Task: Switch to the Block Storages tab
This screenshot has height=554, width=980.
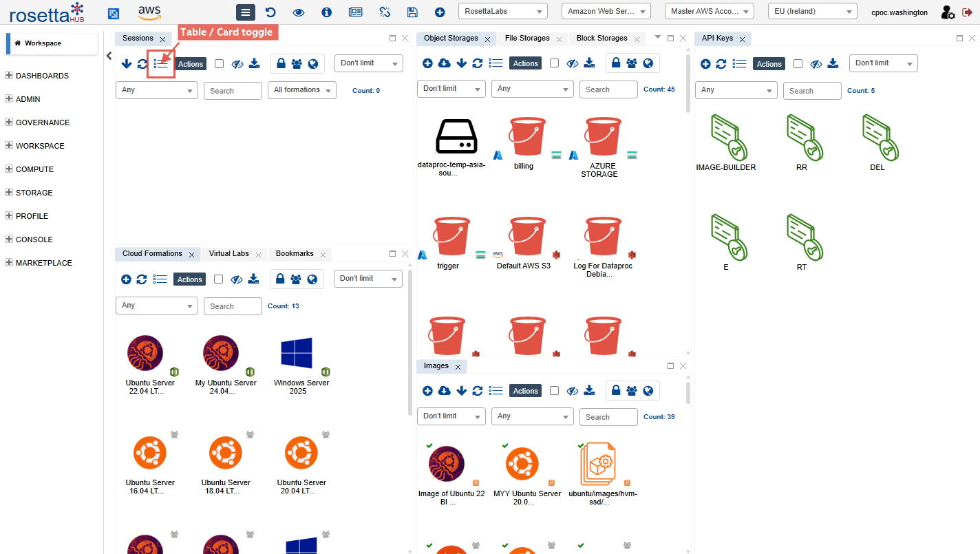Action: coord(601,39)
